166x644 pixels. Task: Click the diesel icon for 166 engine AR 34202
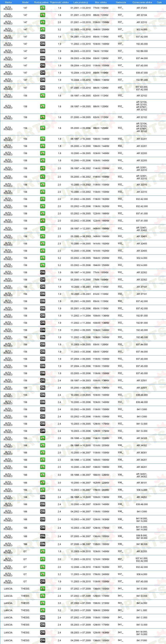tap(43, 497)
